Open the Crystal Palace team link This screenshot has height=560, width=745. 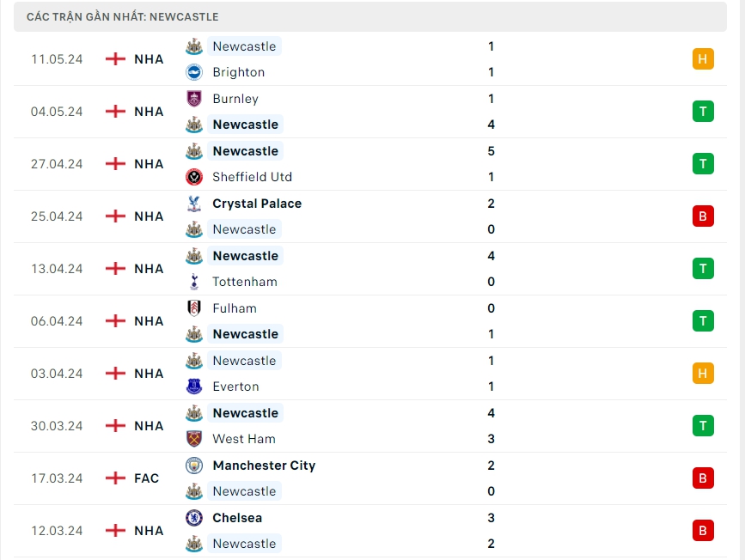[x=257, y=204]
